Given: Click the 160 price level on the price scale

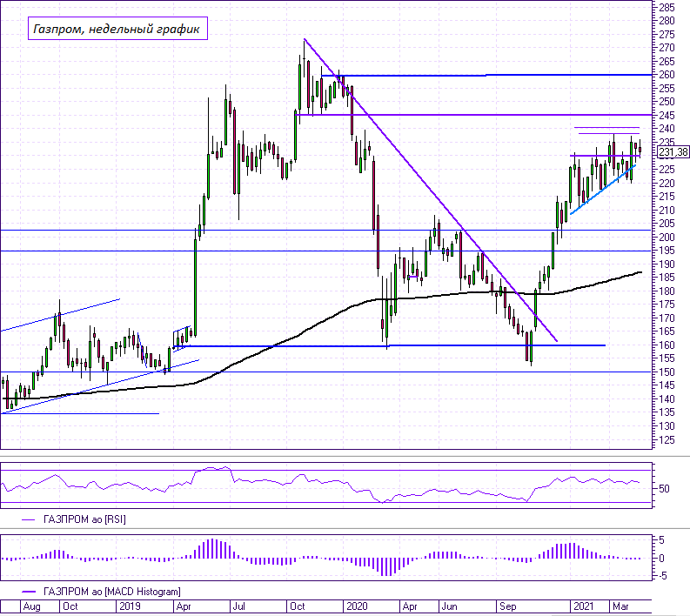Looking at the screenshot, I should point(667,345).
